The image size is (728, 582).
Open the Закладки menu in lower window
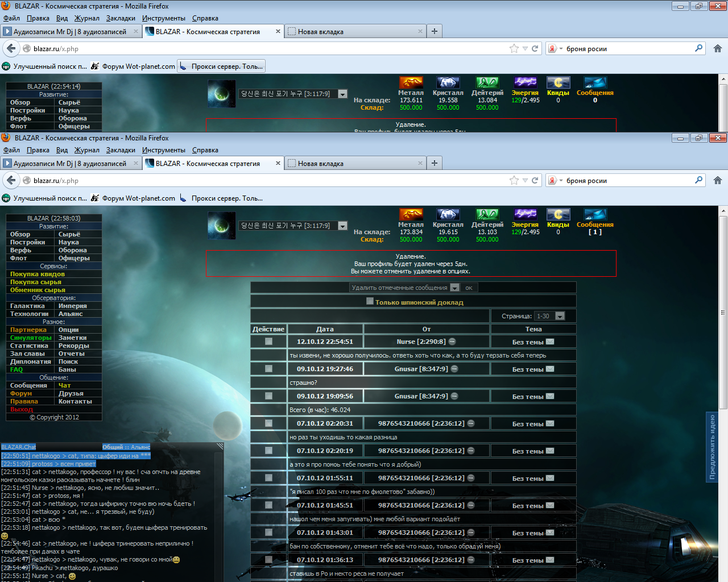click(x=121, y=150)
